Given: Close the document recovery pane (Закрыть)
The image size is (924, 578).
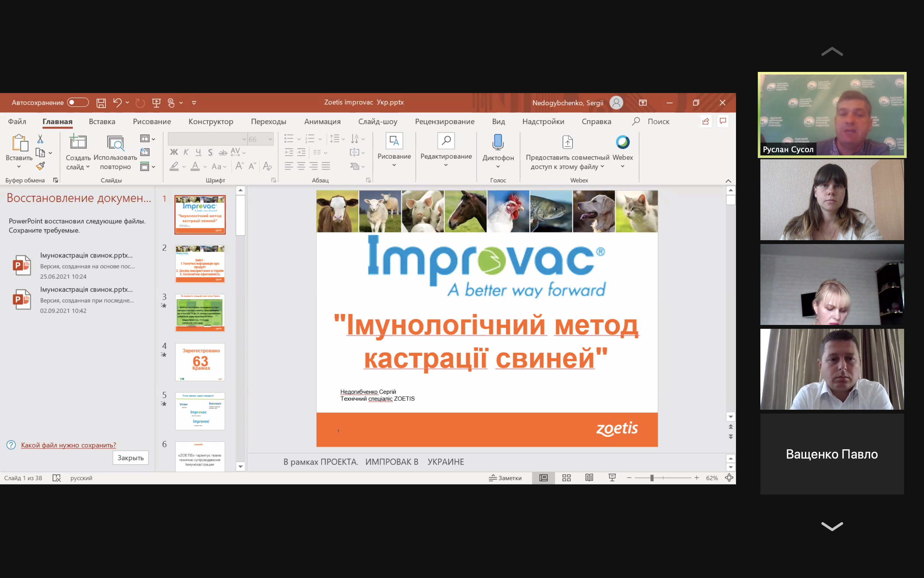Looking at the screenshot, I should pyautogui.click(x=131, y=458).
